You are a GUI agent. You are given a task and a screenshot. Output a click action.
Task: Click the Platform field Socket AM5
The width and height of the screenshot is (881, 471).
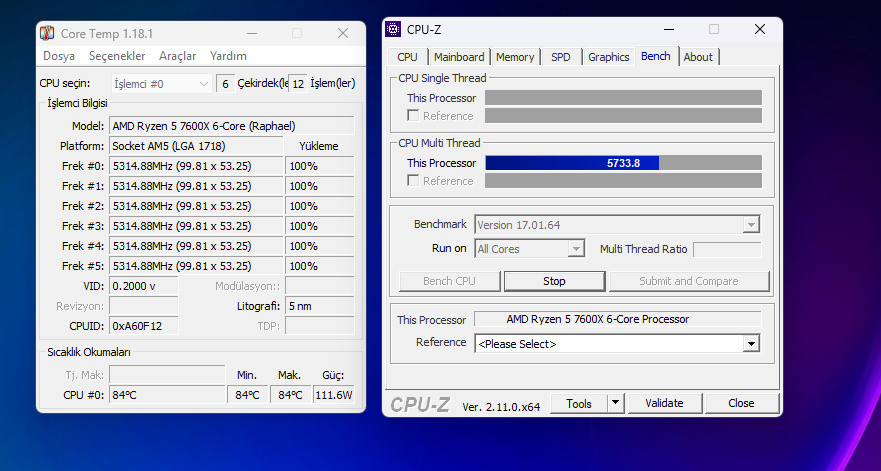(x=196, y=146)
